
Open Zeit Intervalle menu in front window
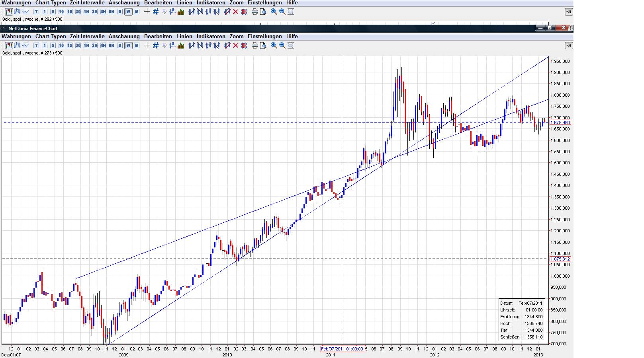[87, 36]
